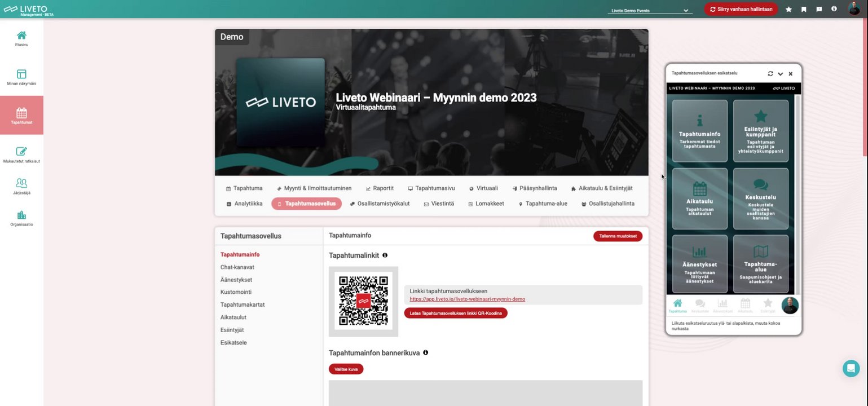The width and height of the screenshot is (868, 406).
Task: Select Aikataulu calendar in preview bottom bar
Action: tap(745, 306)
